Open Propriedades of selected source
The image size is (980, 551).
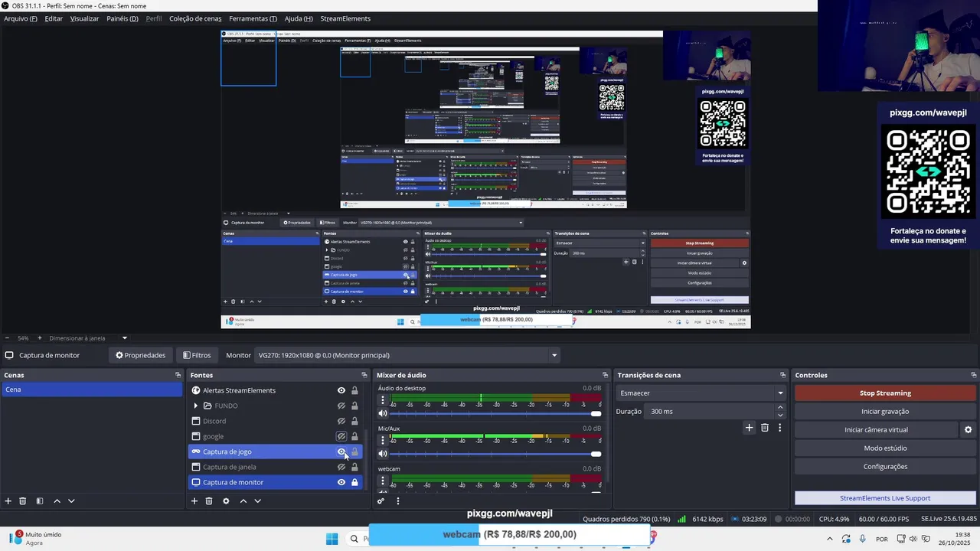point(140,355)
